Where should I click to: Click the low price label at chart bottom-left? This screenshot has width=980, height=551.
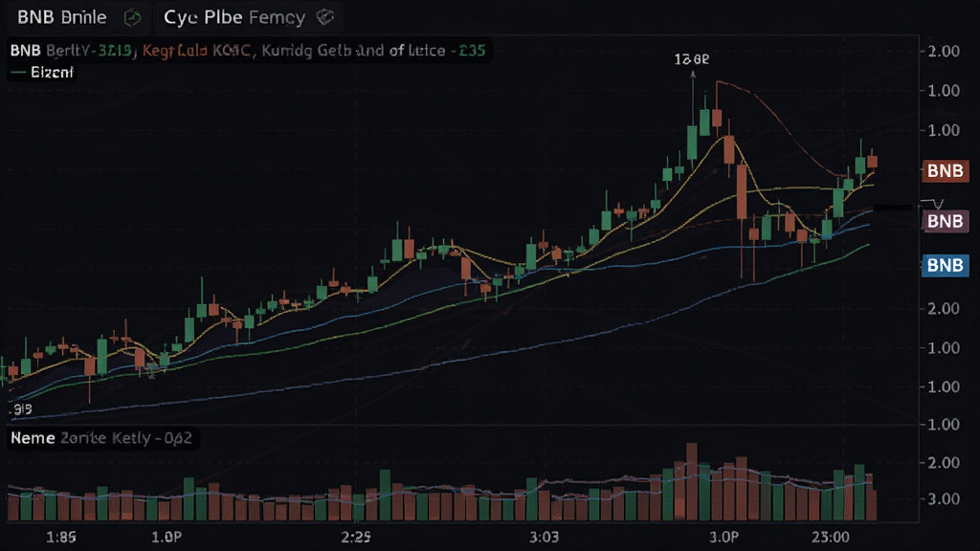tap(21, 409)
